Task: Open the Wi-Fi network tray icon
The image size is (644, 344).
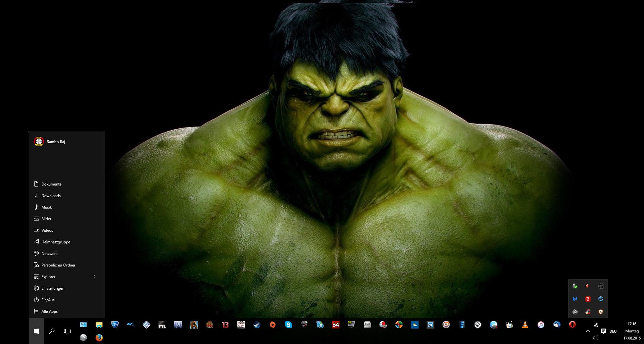Action: coord(596,325)
